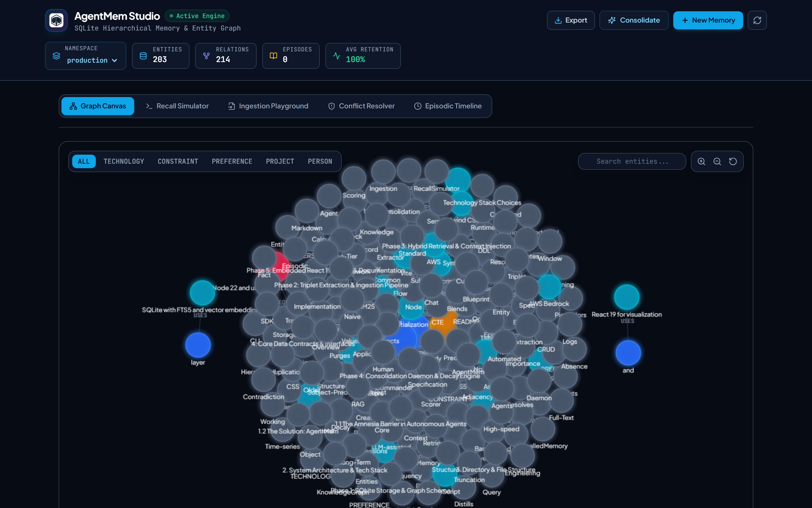This screenshot has width=812, height=508.
Task: Click the Active Engine status badge
Action: coord(197,16)
